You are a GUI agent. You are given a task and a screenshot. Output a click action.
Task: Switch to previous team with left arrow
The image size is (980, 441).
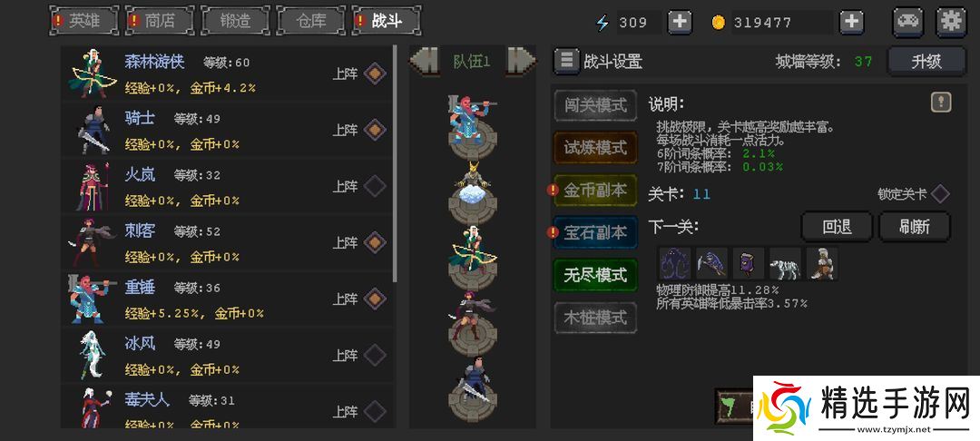[424, 61]
